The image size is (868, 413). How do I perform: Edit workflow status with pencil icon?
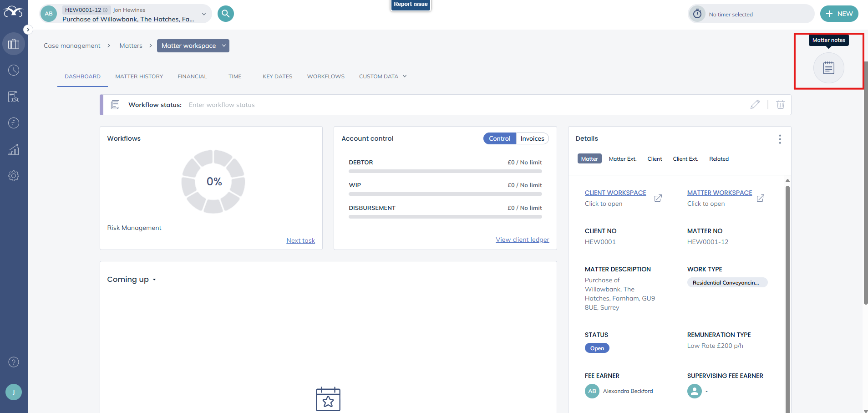point(755,105)
